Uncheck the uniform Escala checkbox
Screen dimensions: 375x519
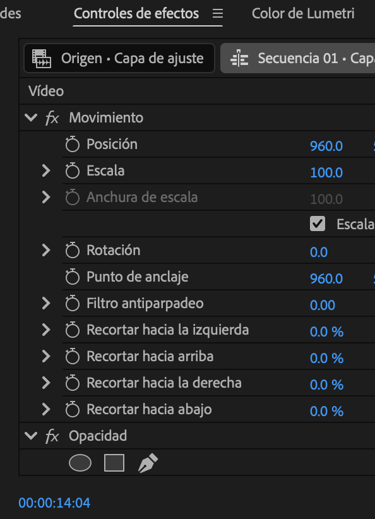317,224
